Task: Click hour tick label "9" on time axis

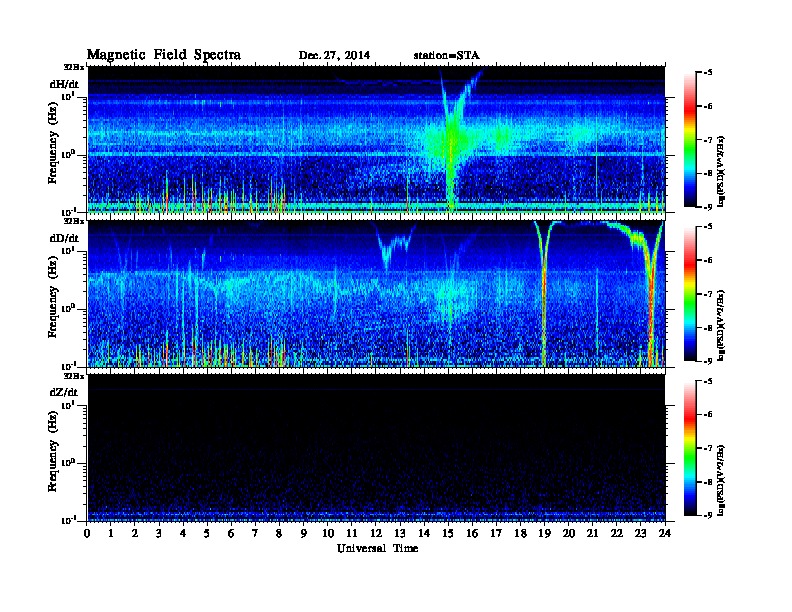Action: 304,533
